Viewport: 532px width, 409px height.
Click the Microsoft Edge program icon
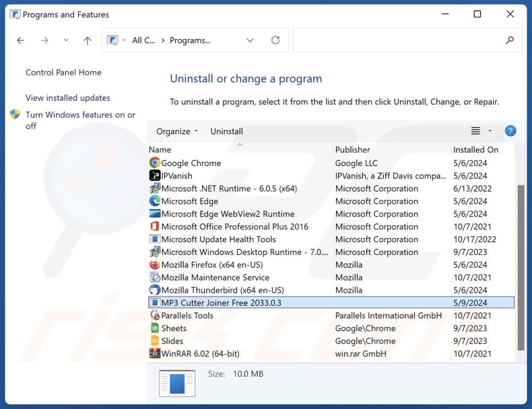pyautogui.click(x=155, y=201)
